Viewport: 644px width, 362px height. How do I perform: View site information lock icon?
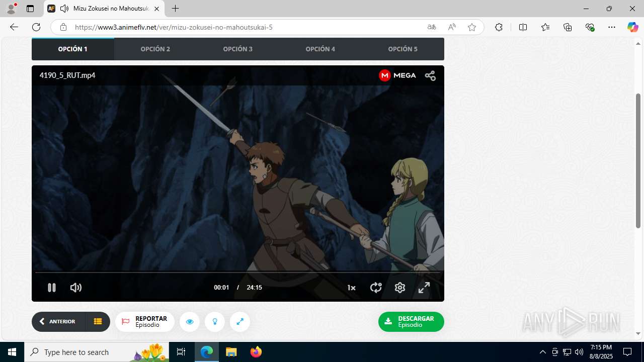point(63,27)
